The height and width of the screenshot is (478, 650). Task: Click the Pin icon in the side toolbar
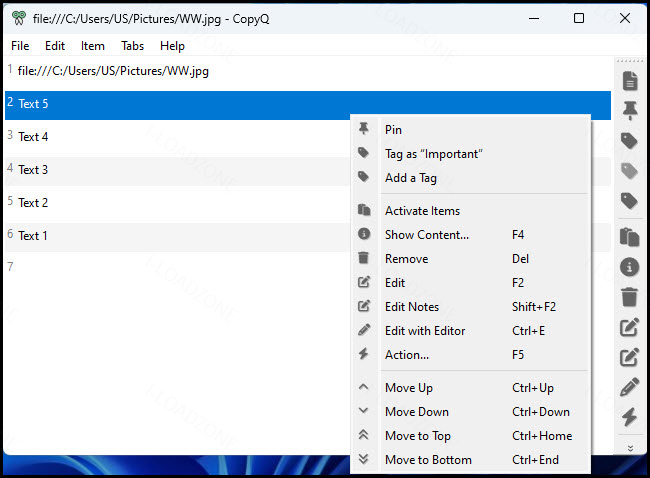click(x=630, y=110)
